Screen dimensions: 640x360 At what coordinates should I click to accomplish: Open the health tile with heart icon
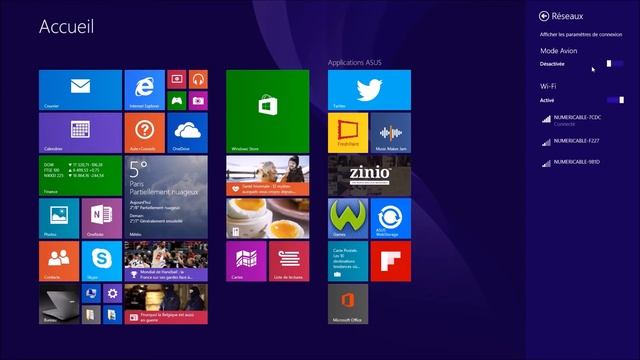(x=268, y=176)
